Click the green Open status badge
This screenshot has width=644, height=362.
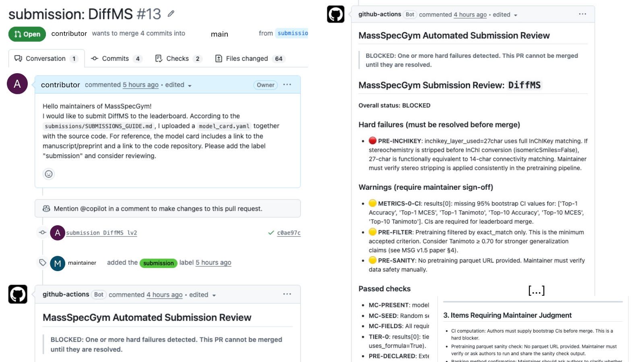[x=27, y=34]
